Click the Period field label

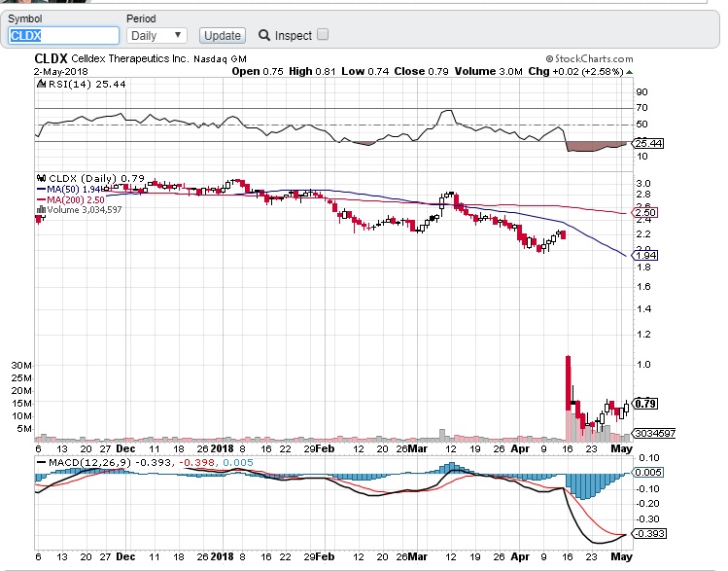[x=141, y=19]
